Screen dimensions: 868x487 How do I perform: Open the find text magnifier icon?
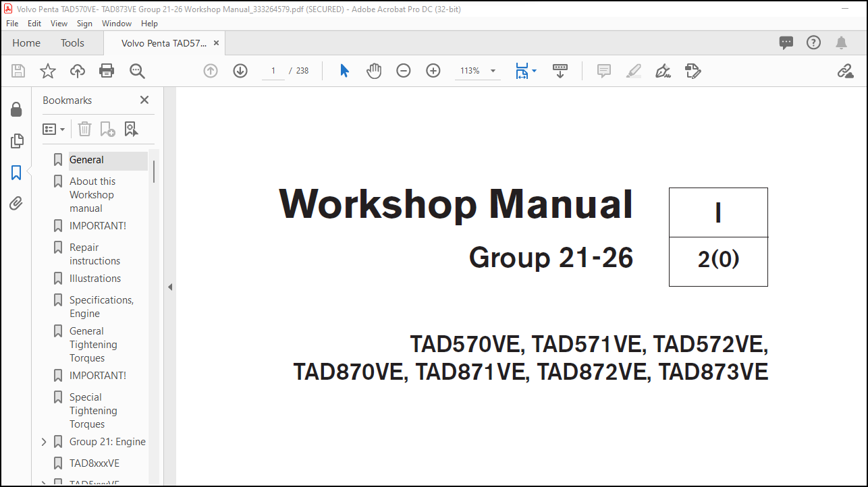(x=137, y=71)
